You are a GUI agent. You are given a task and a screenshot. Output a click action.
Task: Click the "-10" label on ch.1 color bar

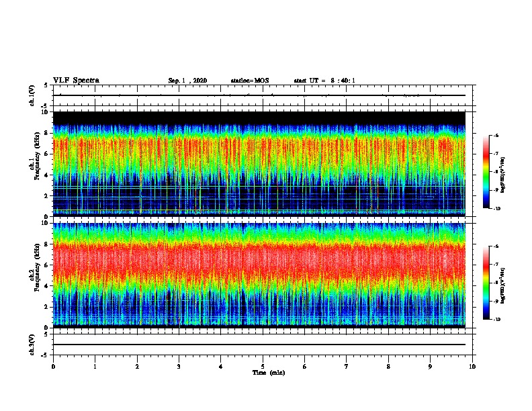(496, 209)
